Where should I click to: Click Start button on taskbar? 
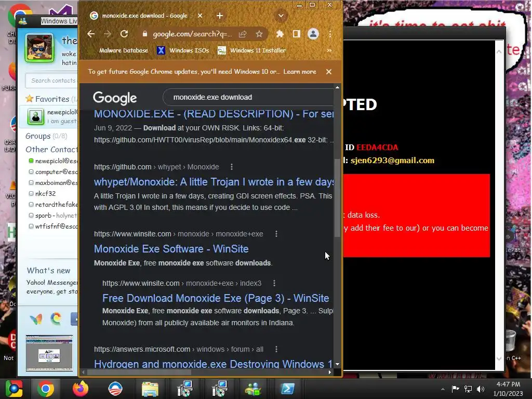pos(14,389)
